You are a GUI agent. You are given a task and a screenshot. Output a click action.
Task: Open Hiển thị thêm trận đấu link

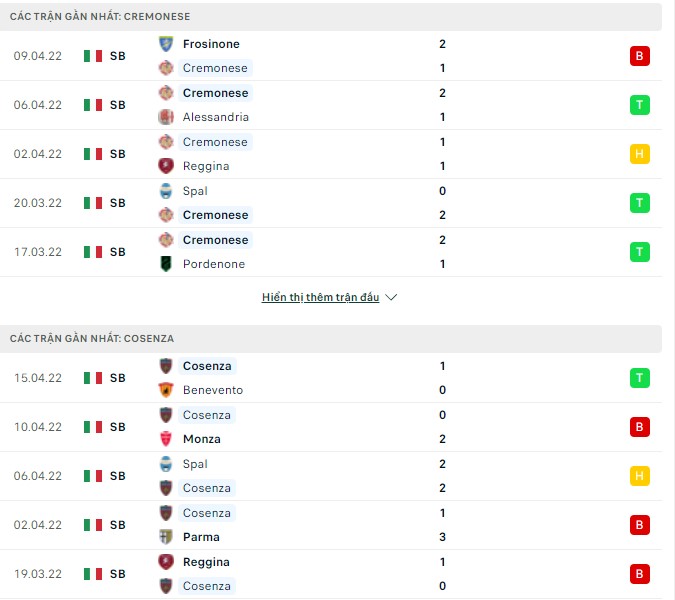click(320, 298)
